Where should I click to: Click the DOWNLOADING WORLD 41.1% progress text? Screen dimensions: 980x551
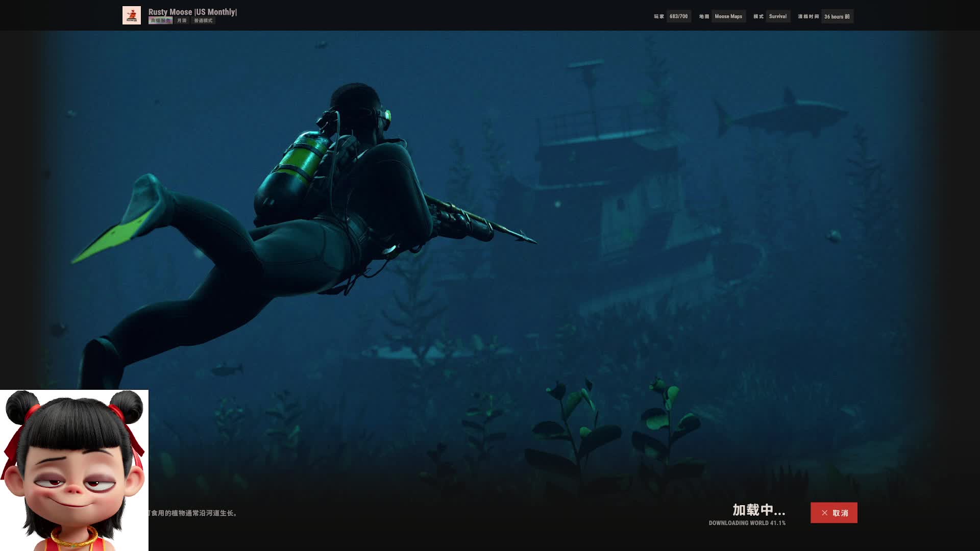point(747,523)
